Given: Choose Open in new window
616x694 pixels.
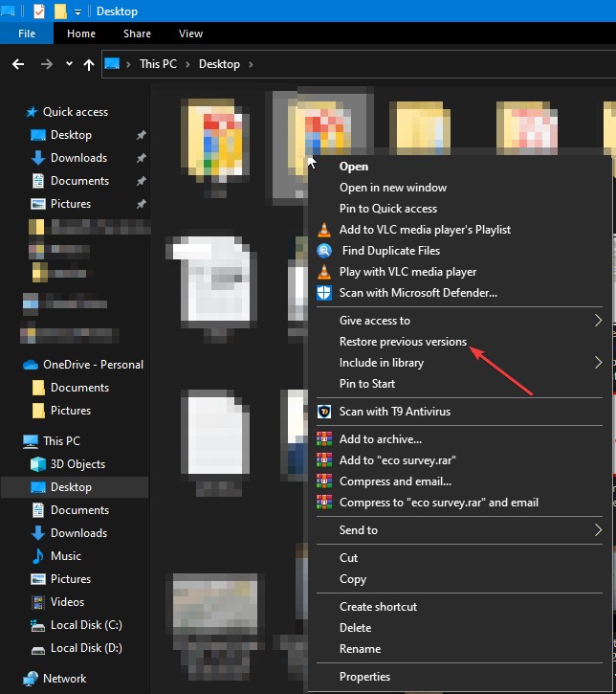Looking at the screenshot, I should pyautogui.click(x=393, y=189).
